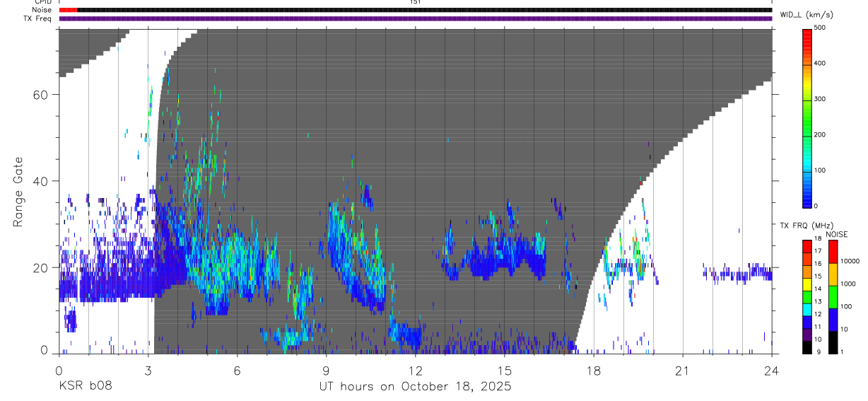Click the 10000 label on NOISE scale
This screenshot has width=868, height=401.
[x=849, y=261]
